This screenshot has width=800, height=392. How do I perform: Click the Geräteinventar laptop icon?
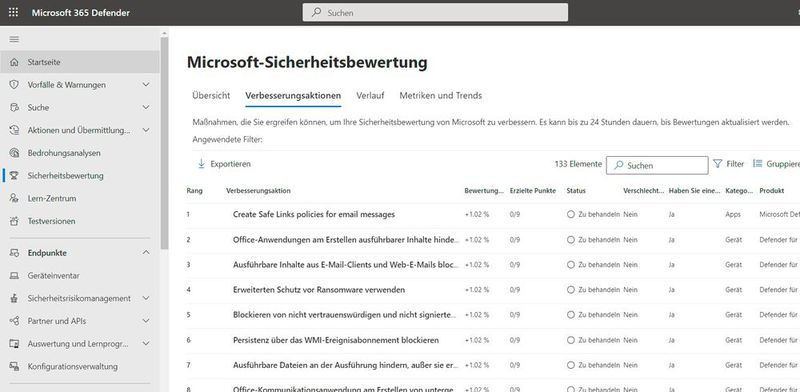coord(14,276)
